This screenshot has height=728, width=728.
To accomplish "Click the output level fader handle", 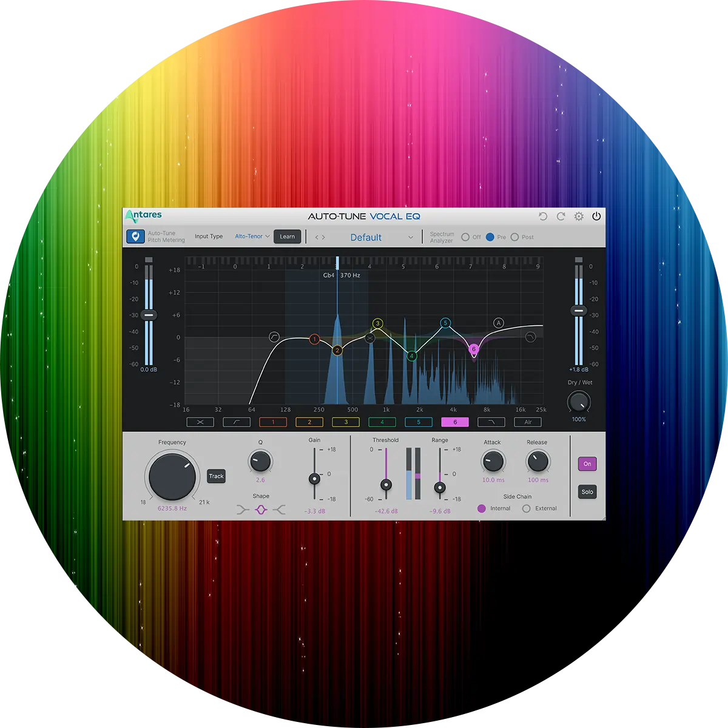I will pos(579,311).
